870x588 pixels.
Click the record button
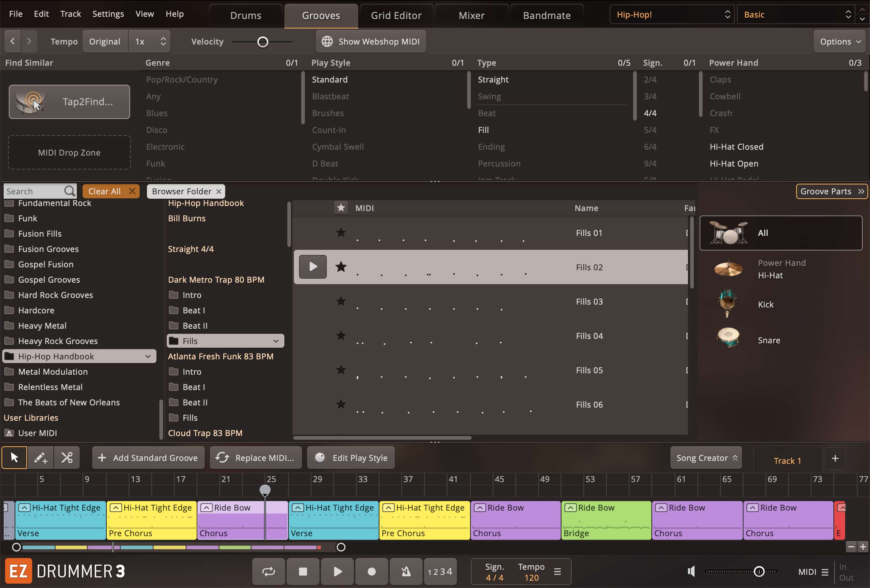coord(371,571)
